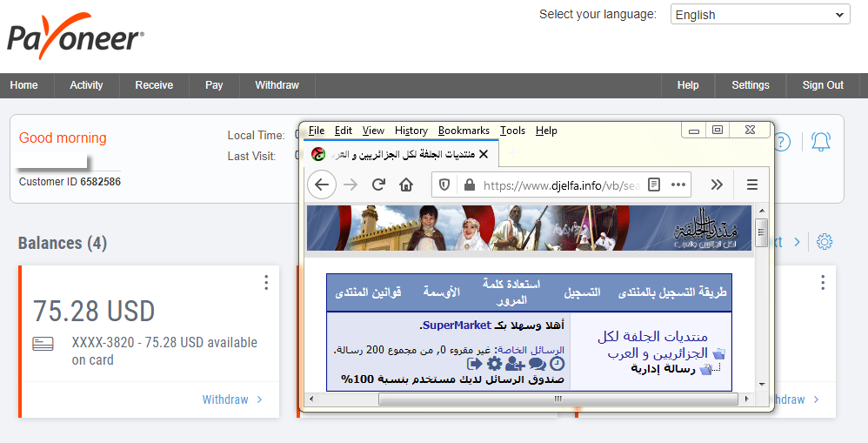The image size is (868, 443).
Task: Open the File menu in Firefox
Action: 317,131
